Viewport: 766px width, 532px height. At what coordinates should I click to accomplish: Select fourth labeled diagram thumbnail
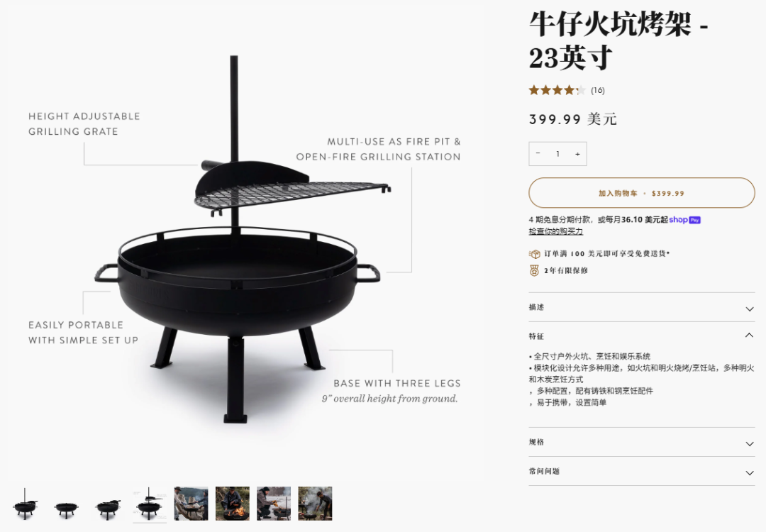150,504
